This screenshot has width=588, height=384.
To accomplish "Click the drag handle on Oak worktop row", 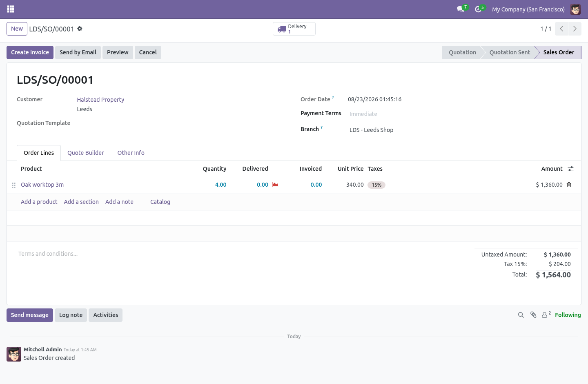I will tap(13, 185).
